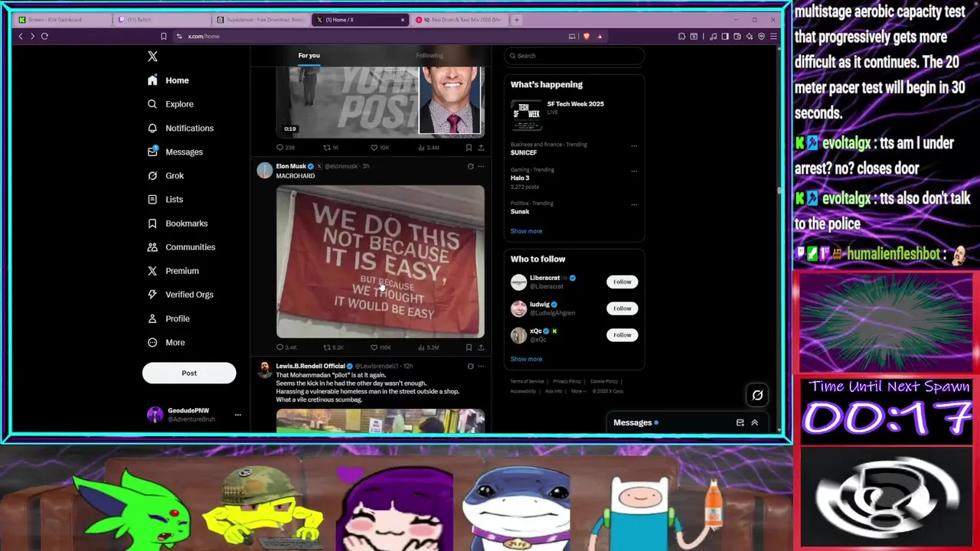Viewport: 980px width, 551px height.
Task: Open a new browser tab
Action: point(516,20)
